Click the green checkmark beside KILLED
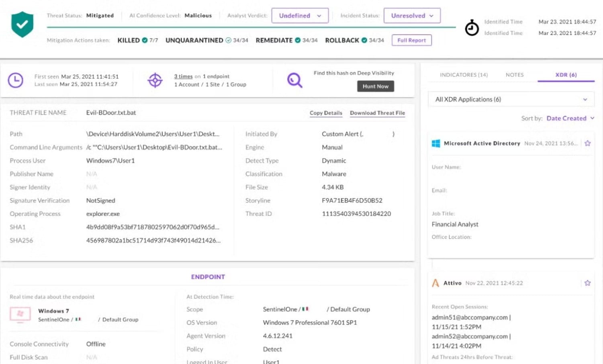Viewport: 603px width, 364px height. [145, 40]
